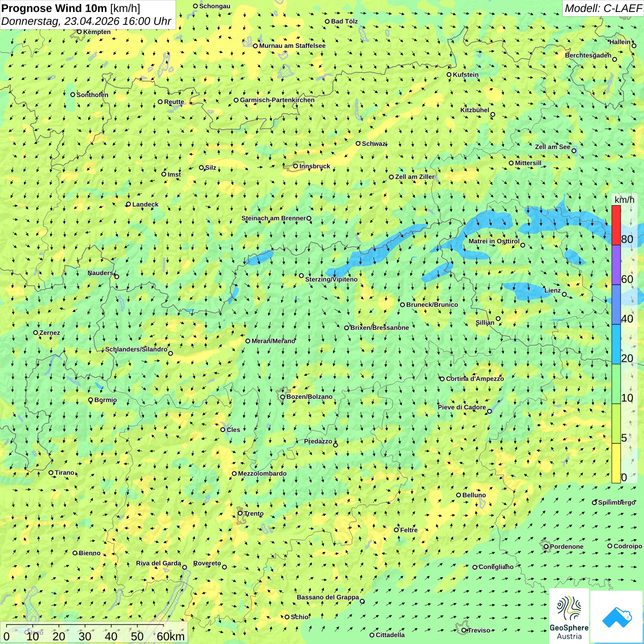
Task: Click the 'Silz' label
Action: [211, 167]
